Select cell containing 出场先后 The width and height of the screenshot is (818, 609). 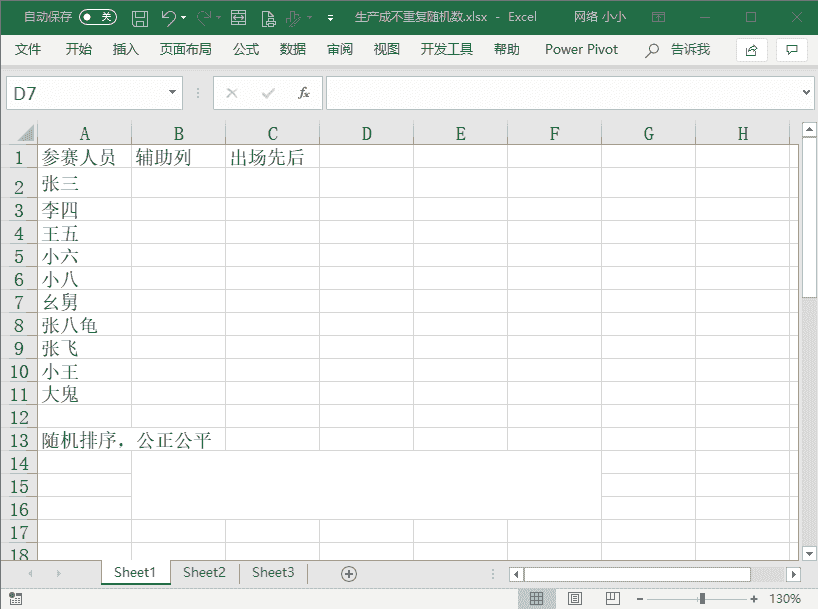(x=272, y=157)
